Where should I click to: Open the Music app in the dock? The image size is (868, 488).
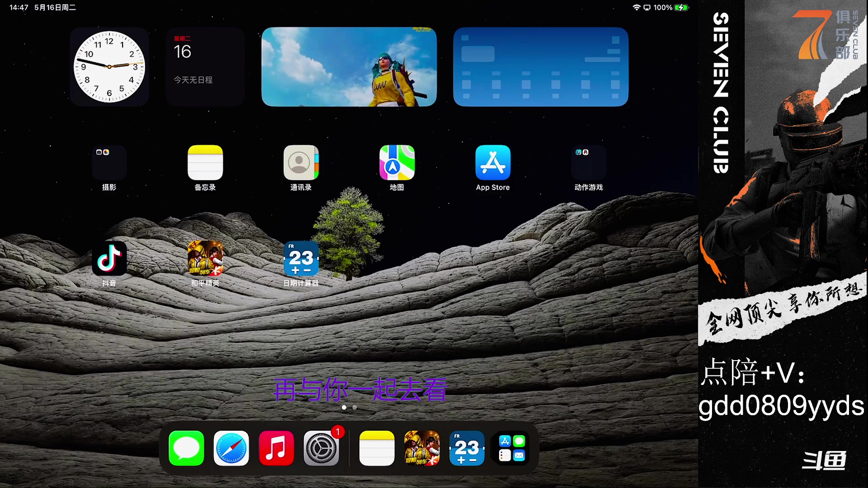[x=276, y=448]
